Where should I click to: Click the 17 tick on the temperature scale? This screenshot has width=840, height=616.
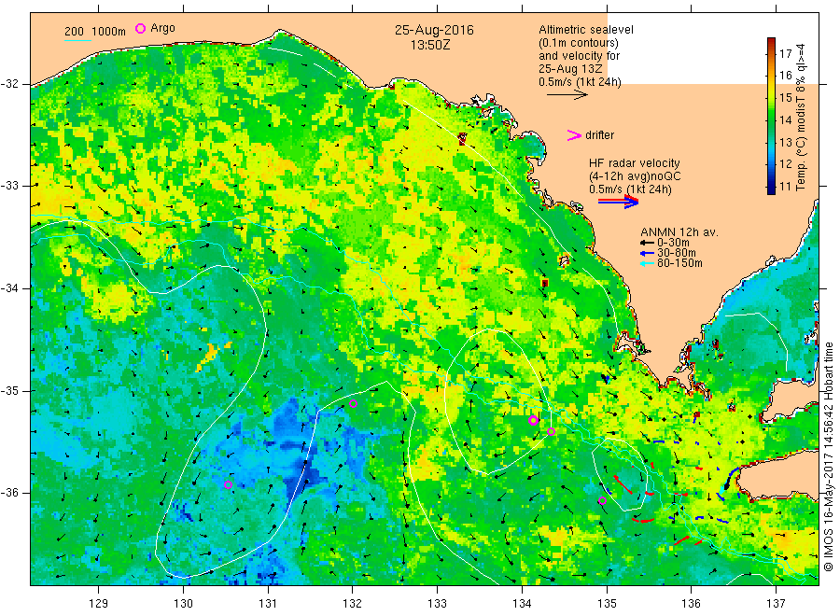click(x=785, y=53)
